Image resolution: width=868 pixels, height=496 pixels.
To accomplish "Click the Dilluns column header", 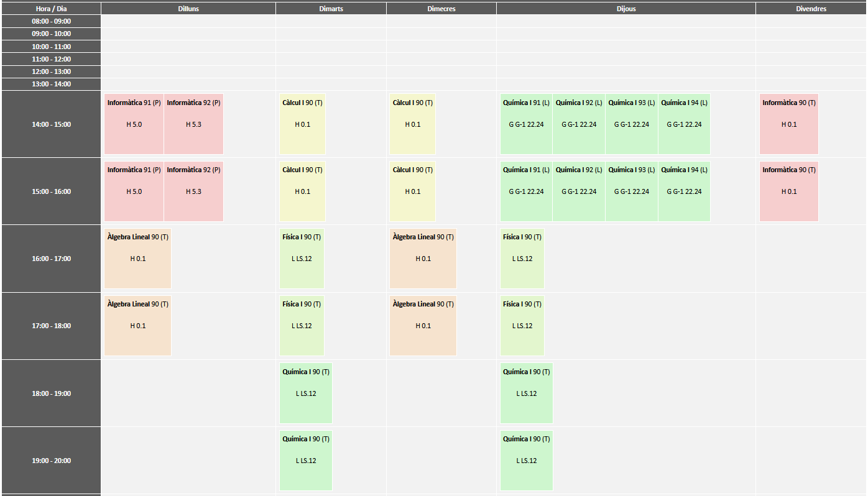I will 188,9.
